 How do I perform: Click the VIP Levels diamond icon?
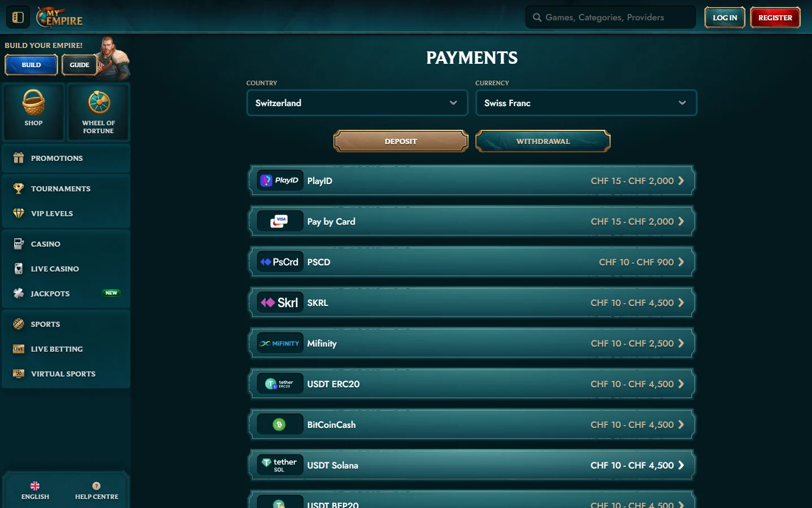pyautogui.click(x=19, y=213)
